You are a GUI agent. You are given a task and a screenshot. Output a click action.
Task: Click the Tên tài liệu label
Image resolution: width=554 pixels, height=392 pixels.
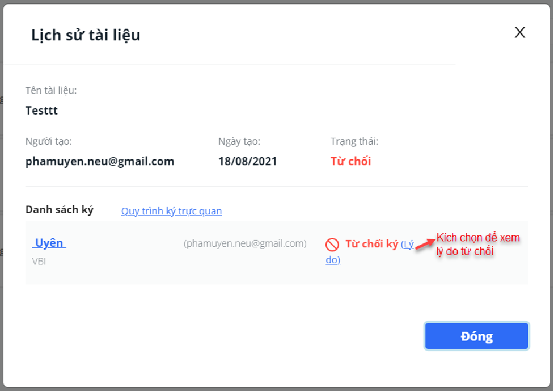point(51,91)
